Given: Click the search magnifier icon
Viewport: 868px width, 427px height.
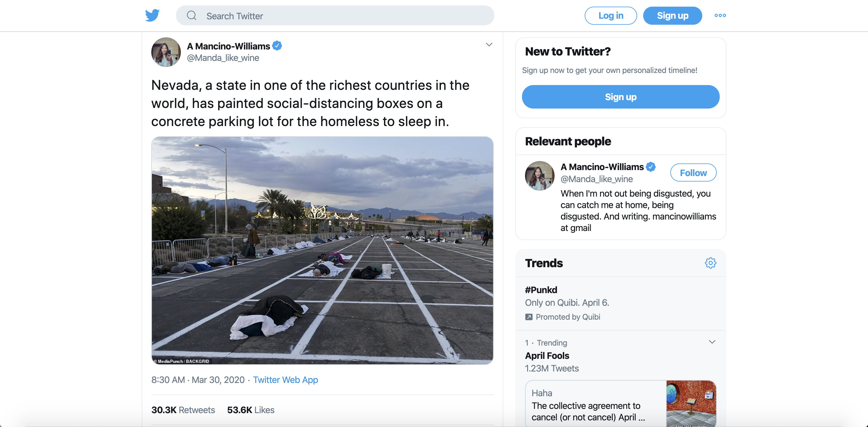Looking at the screenshot, I should [x=192, y=15].
